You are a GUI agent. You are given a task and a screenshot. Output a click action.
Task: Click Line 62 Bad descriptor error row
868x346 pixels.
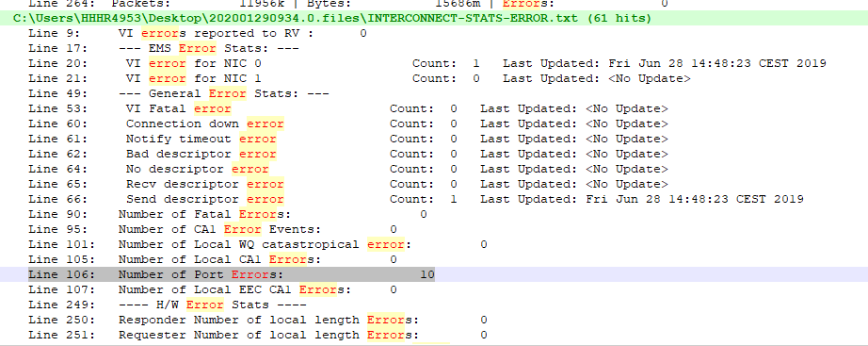pyautogui.click(x=348, y=154)
